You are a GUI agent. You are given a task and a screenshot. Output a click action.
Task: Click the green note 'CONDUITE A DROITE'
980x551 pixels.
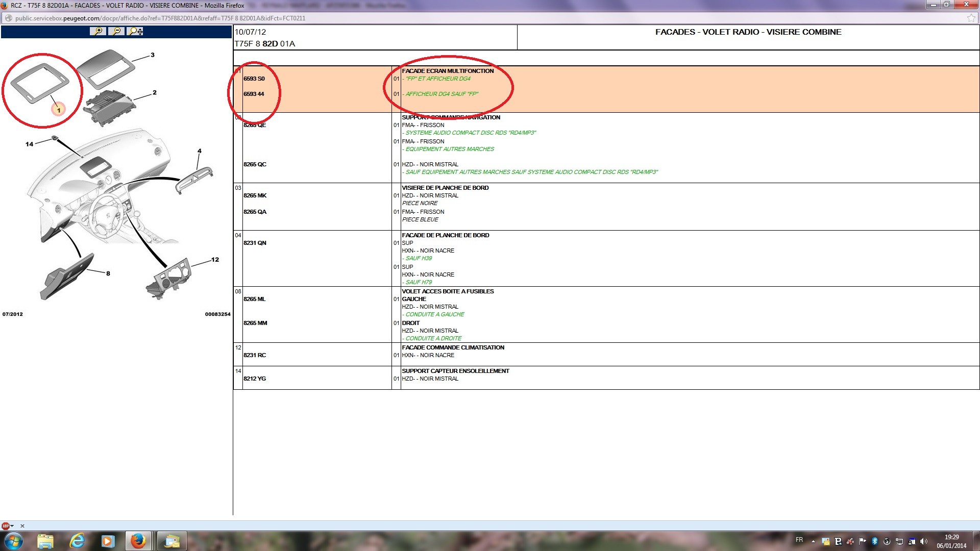pos(433,338)
